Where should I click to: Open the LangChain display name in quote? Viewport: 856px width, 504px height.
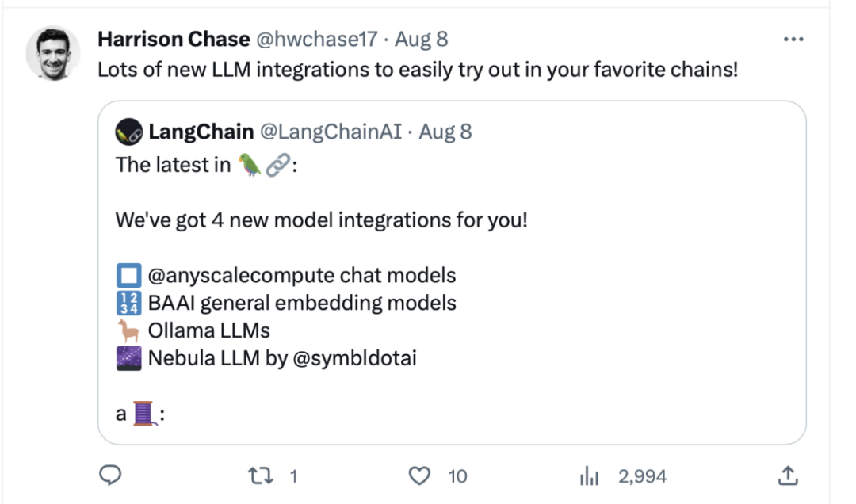click(x=201, y=132)
